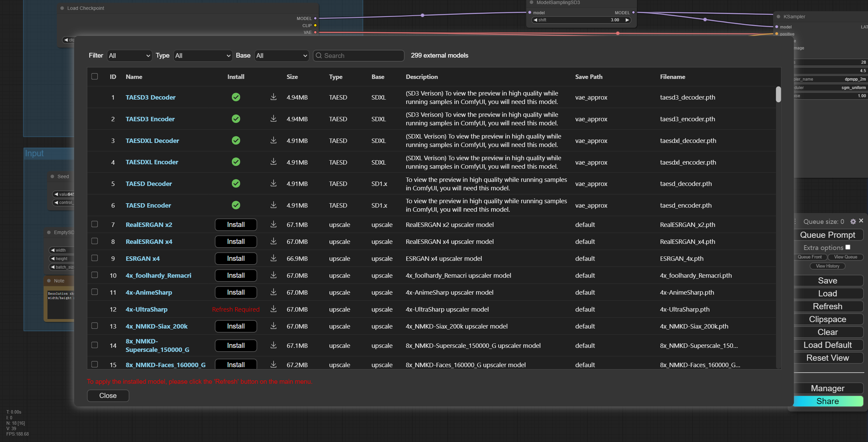Check the 8x_NMKD-Superscale_150000_G row checkbox
This screenshot has height=442, width=868.
[95, 345]
